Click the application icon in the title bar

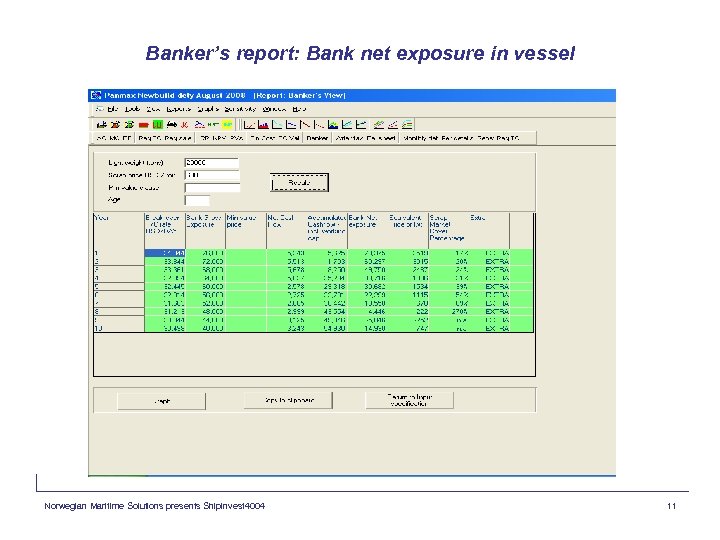pyautogui.click(x=96, y=96)
